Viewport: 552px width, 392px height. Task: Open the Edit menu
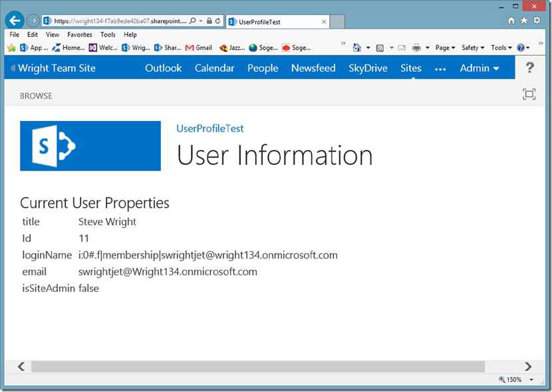coord(33,35)
